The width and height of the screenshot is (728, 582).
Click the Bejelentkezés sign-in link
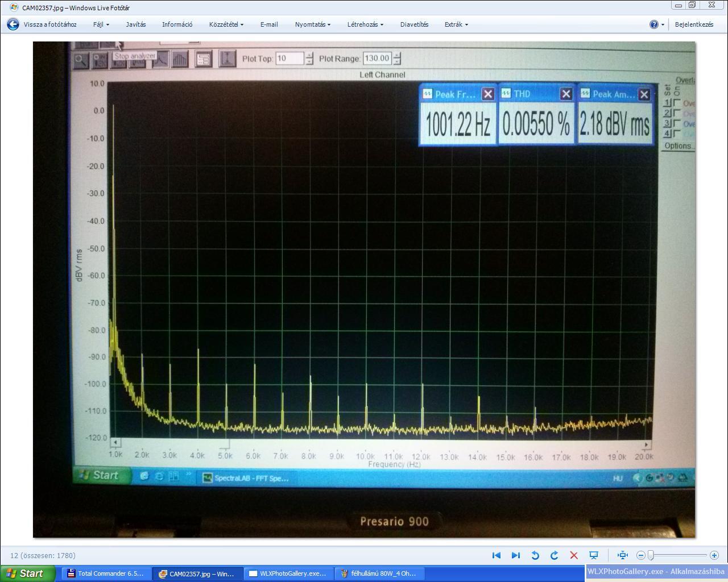694,24
